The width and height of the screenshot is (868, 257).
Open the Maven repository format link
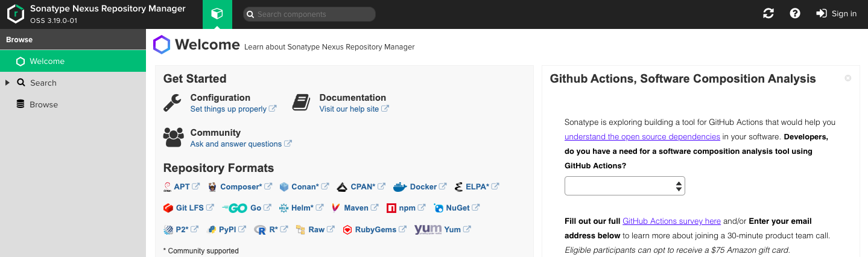click(x=356, y=208)
